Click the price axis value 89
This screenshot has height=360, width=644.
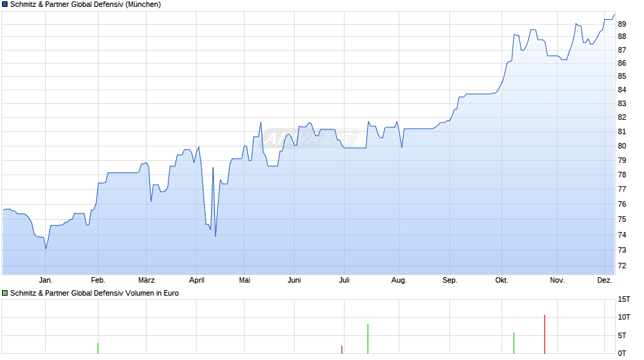622,24
